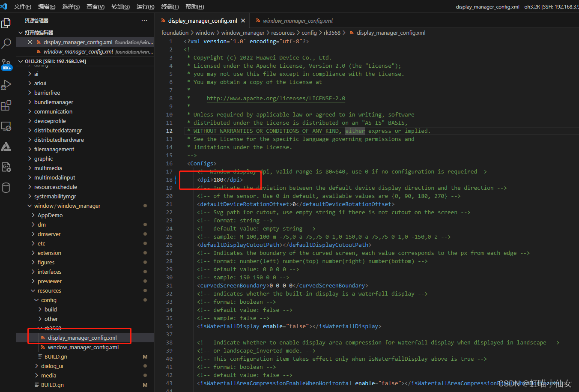Expand the AppDemo folder

(x=50, y=215)
